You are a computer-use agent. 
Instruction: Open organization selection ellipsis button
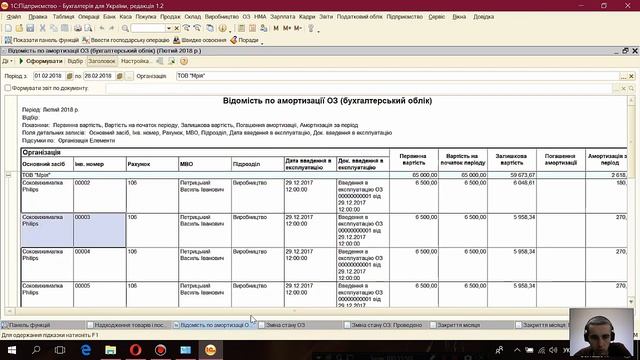[623, 76]
